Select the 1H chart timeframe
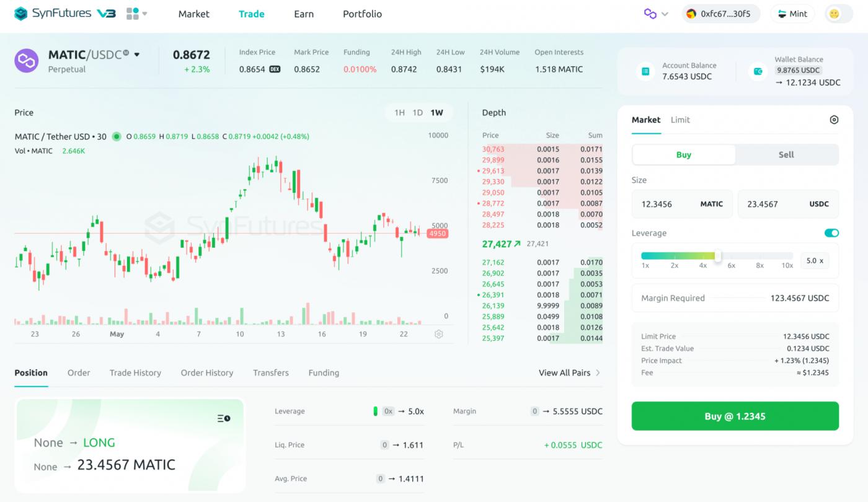 pyautogui.click(x=399, y=113)
